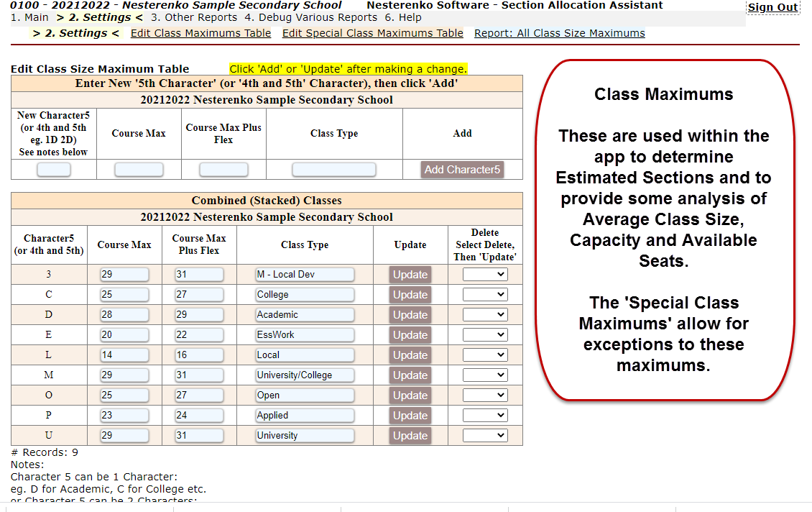Click the Sign Out link
Viewport: 812px width, 512px height.
point(772,7)
